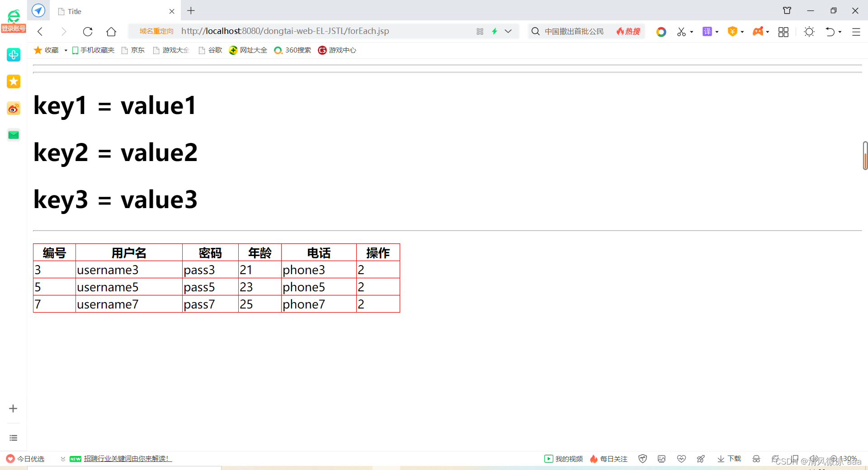Click the vertical page scrollbar thumb
868x470 pixels.
pos(865,156)
